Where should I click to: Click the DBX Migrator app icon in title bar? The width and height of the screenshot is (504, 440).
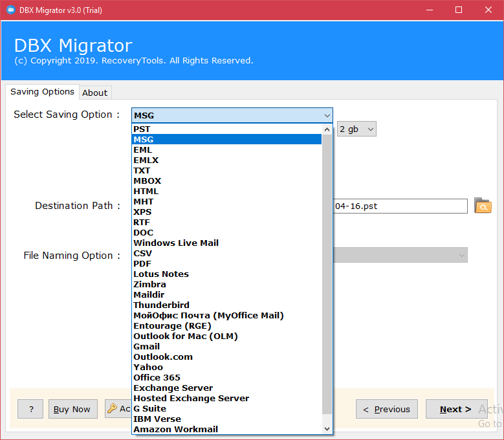[11, 10]
